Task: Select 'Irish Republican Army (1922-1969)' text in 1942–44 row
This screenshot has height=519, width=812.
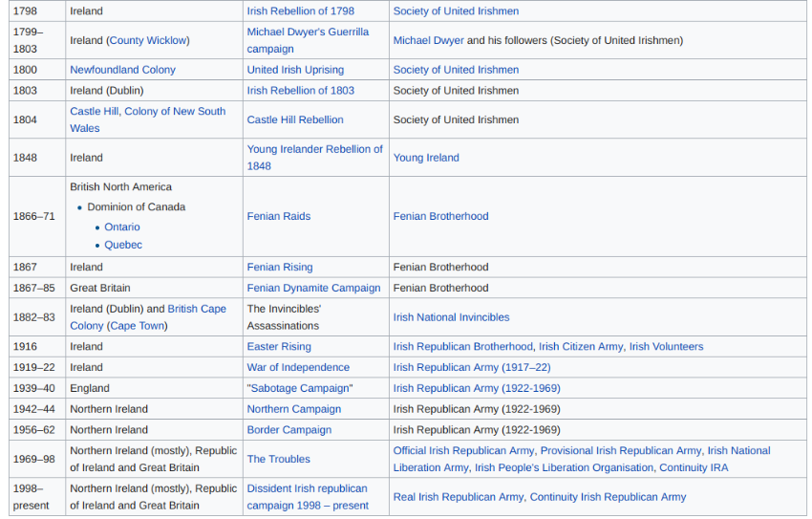Action: point(477,409)
